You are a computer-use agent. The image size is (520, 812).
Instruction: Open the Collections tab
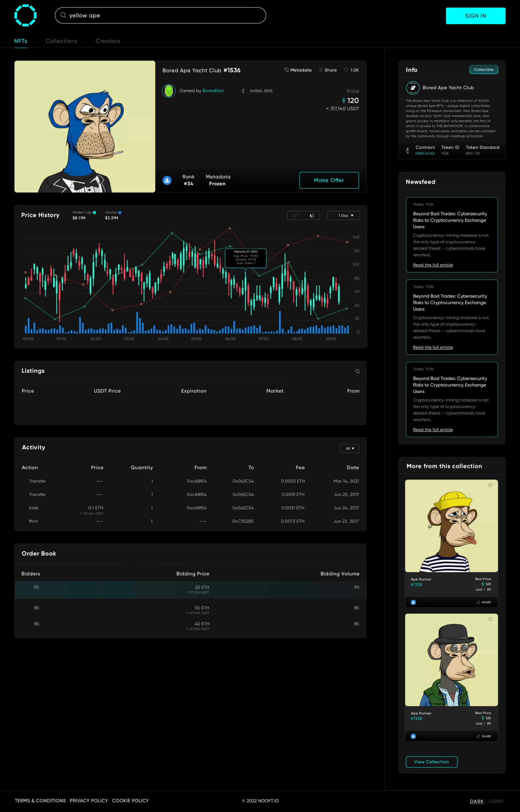(x=62, y=41)
